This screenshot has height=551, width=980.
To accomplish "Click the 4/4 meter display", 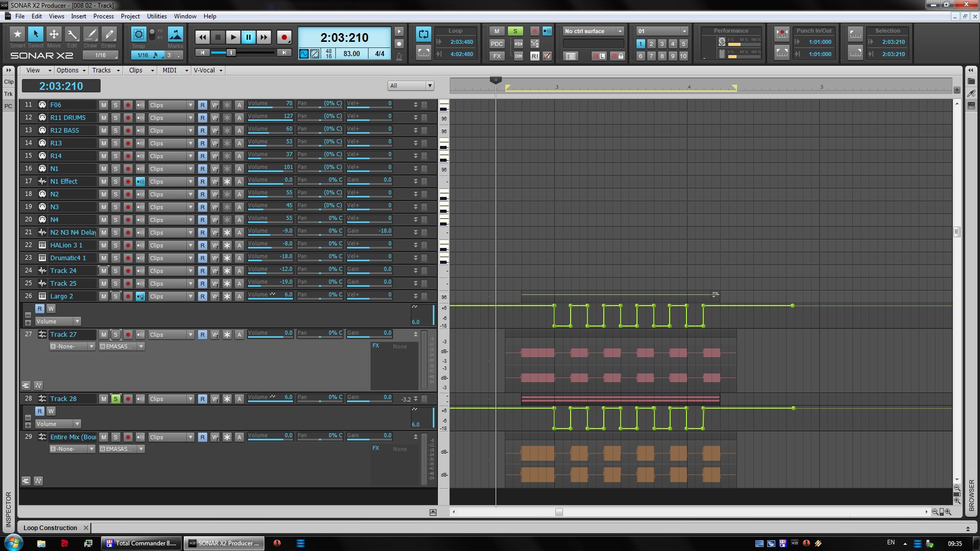I will [380, 54].
